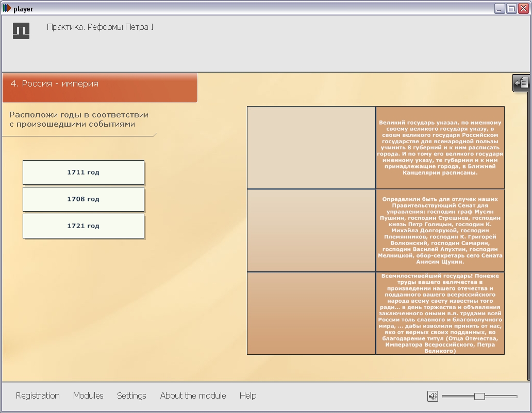Image resolution: width=532 pixels, height=413 pixels.
Task: Open About the module
Action: click(x=193, y=395)
